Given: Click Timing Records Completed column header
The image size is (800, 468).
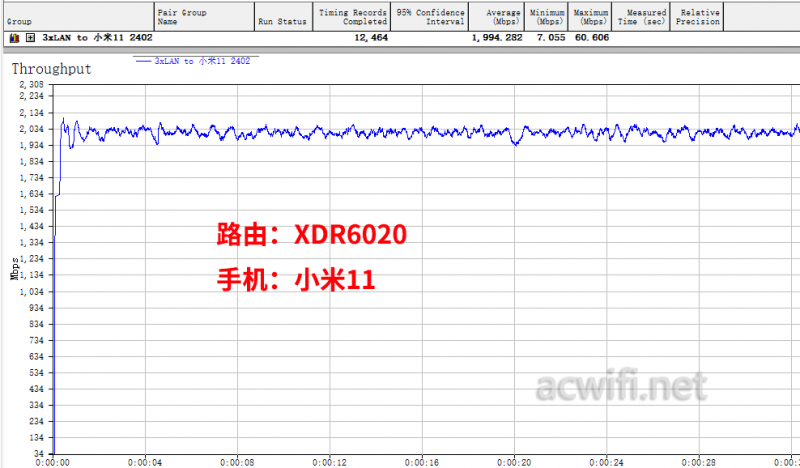Looking at the screenshot, I should tap(352, 16).
